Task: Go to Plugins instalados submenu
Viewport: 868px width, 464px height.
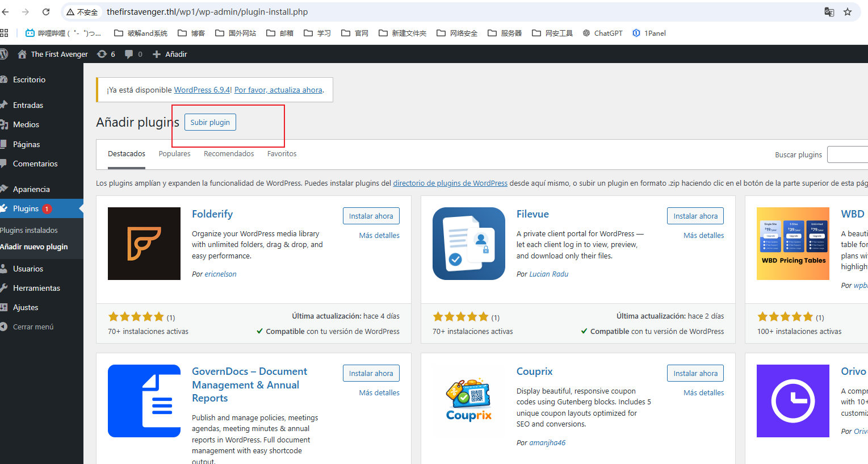Action: click(29, 230)
